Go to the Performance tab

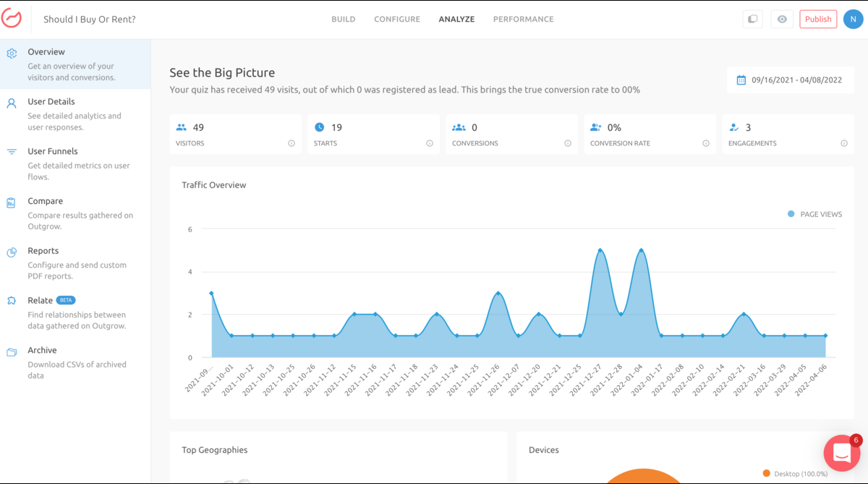pos(523,20)
